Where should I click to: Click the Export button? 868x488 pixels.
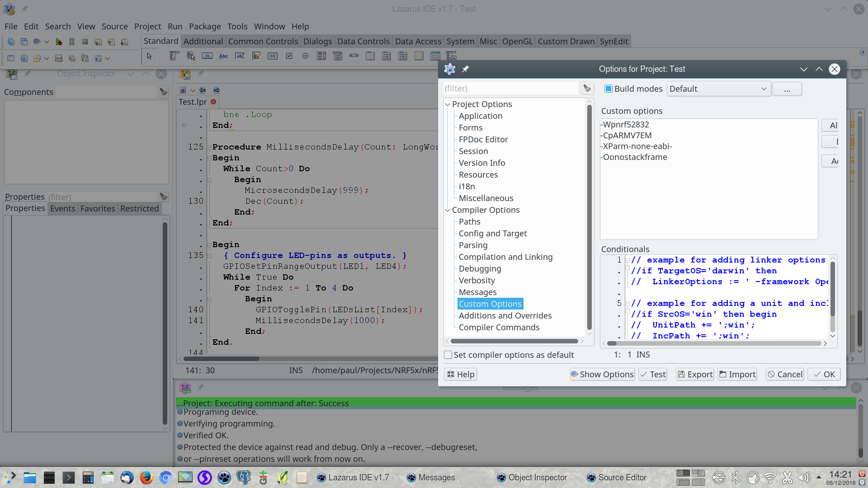695,375
